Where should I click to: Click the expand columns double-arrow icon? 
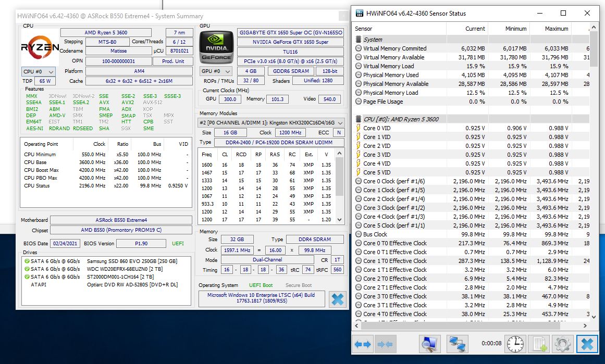[363, 344]
